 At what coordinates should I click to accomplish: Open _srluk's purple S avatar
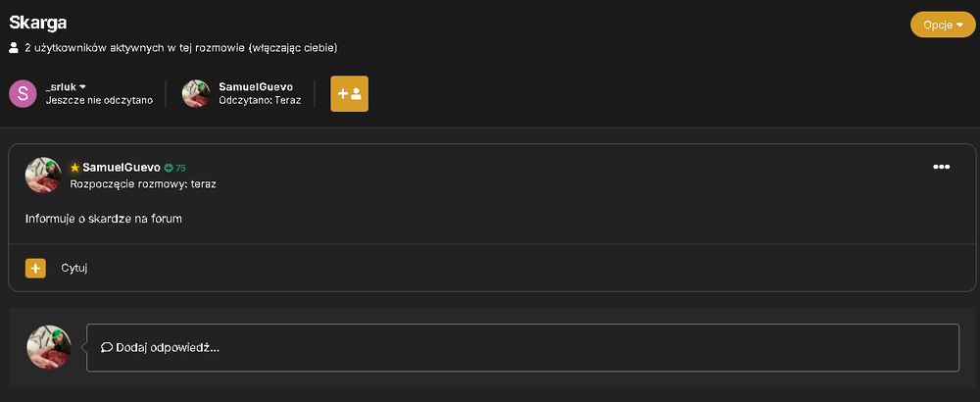point(24,94)
